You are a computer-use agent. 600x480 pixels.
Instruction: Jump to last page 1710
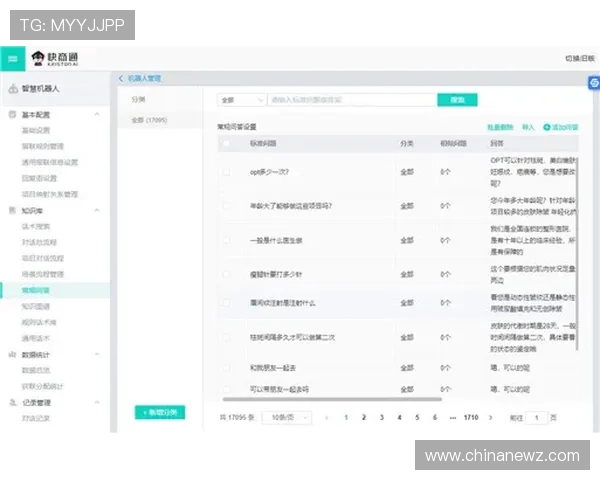coord(471,418)
